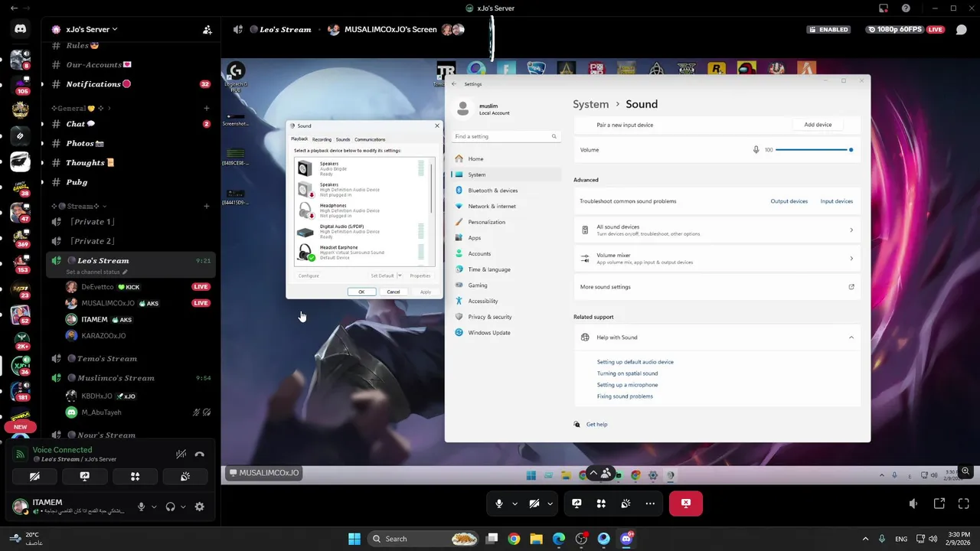
Task: Turn on camera in voice connected panel
Action: coord(34,476)
